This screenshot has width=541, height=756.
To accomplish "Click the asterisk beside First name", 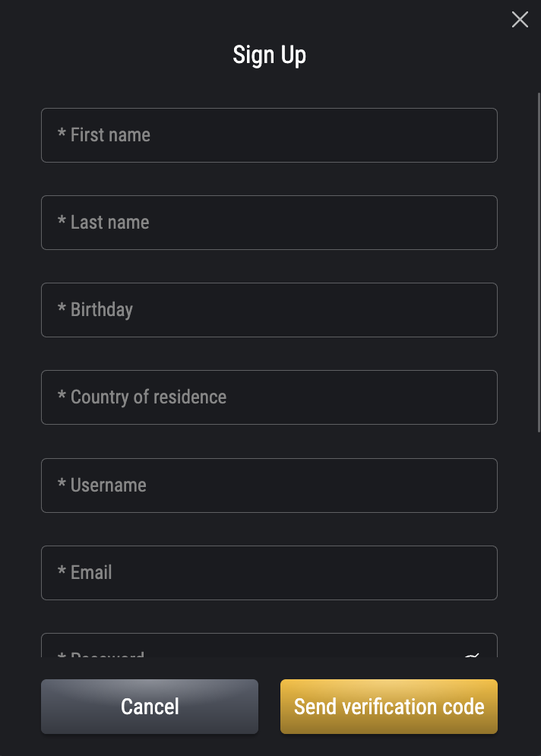I will click(62, 135).
